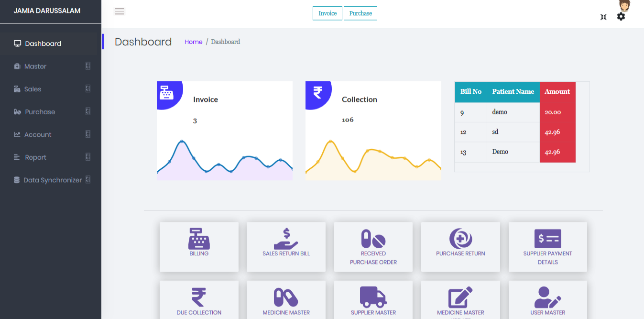Open the Due Collection tile
Image resolution: width=644 pixels, height=319 pixels.
[199, 300]
